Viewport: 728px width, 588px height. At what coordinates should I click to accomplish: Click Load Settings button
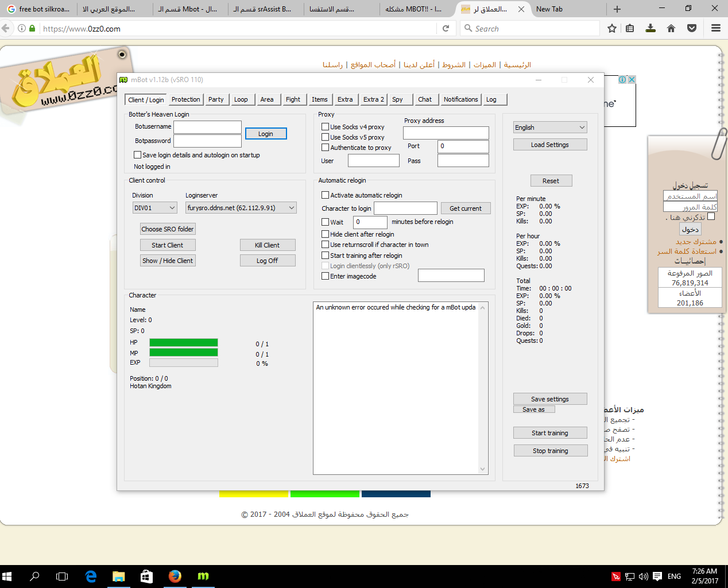pos(550,145)
